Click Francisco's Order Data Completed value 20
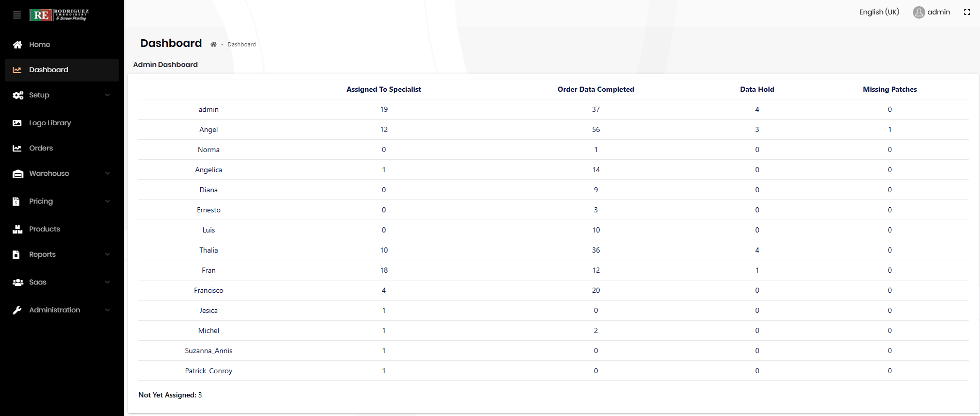This screenshot has width=980, height=416. [596, 291]
